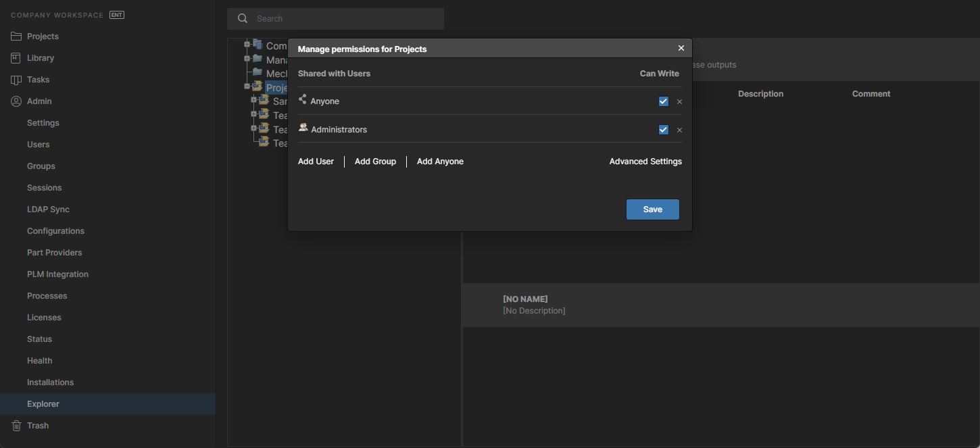Click the Save button

tap(652, 209)
